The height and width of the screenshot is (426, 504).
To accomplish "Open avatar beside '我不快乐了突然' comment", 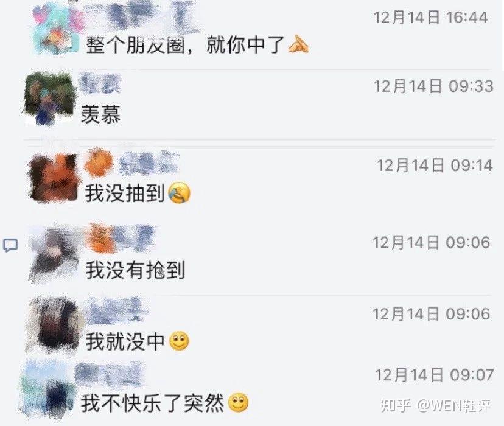I will click(48, 389).
